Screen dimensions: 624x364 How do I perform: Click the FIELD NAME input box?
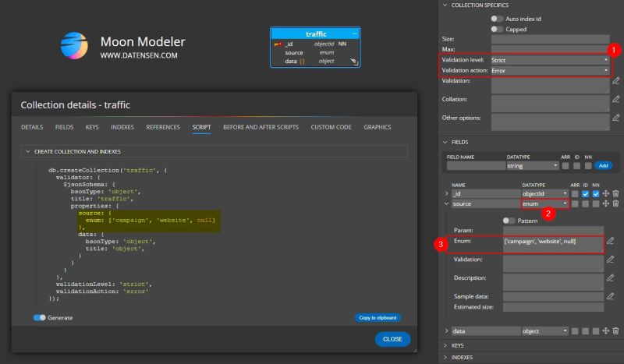point(476,166)
